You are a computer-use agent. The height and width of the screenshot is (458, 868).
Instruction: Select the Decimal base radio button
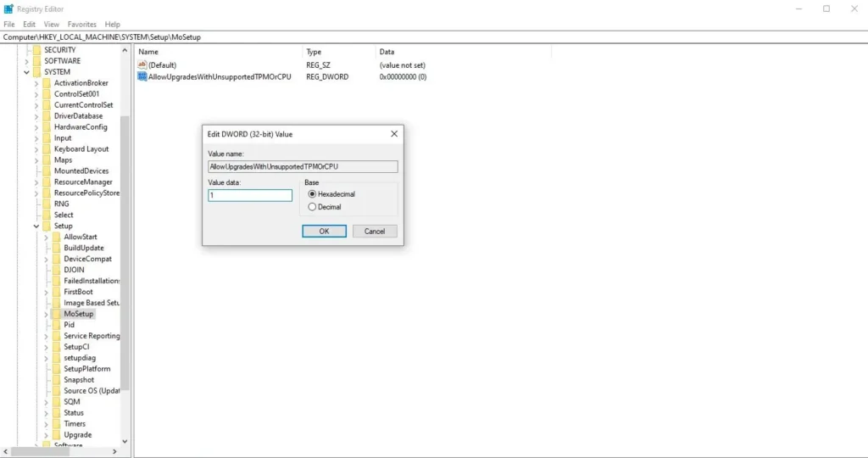tap(312, 207)
